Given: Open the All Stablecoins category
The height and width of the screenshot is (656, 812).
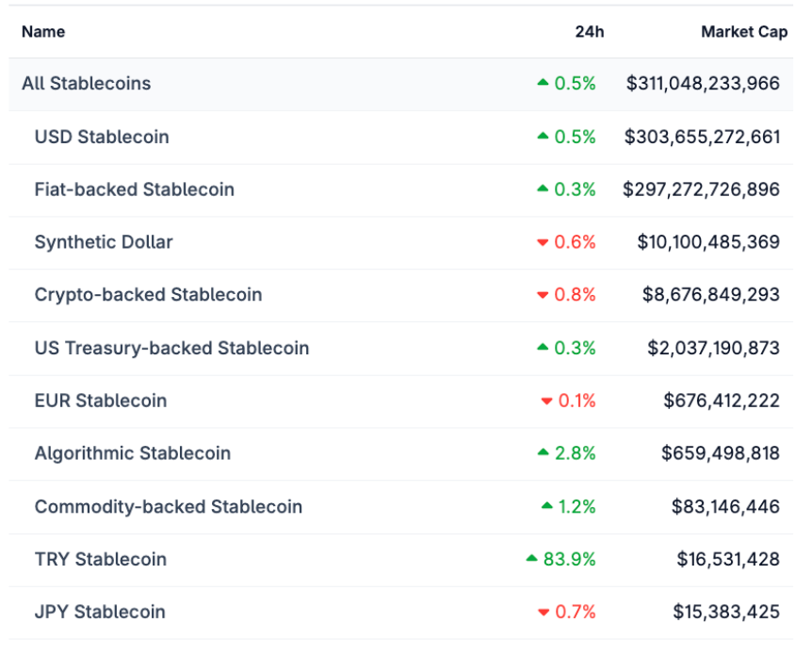Looking at the screenshot, I should click(x=86, y=83).
